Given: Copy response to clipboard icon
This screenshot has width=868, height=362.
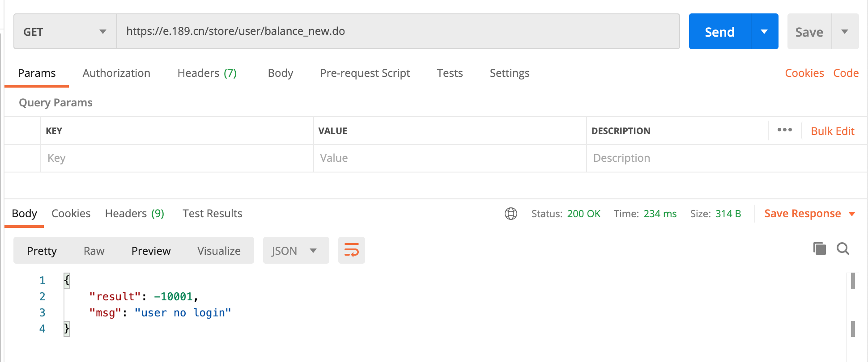Looking at the screenshot, I should (819, 248).
